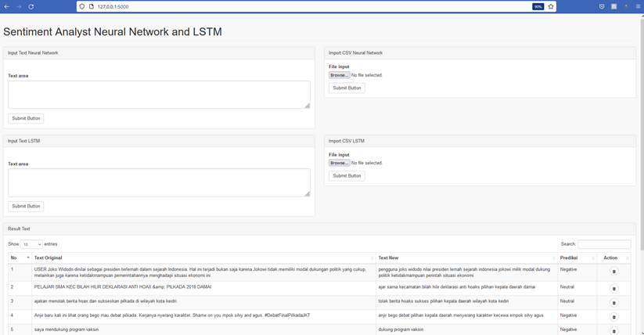The width and height of the screenshot is (644, 335).
Task: Open the show entries dropdown
Action: click(x=31, y=244)
